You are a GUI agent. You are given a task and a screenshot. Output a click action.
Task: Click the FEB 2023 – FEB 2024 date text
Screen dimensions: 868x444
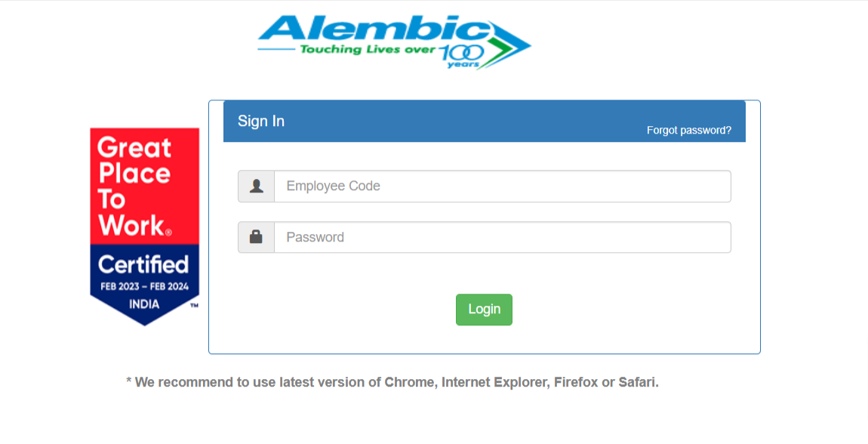[144, 287]
